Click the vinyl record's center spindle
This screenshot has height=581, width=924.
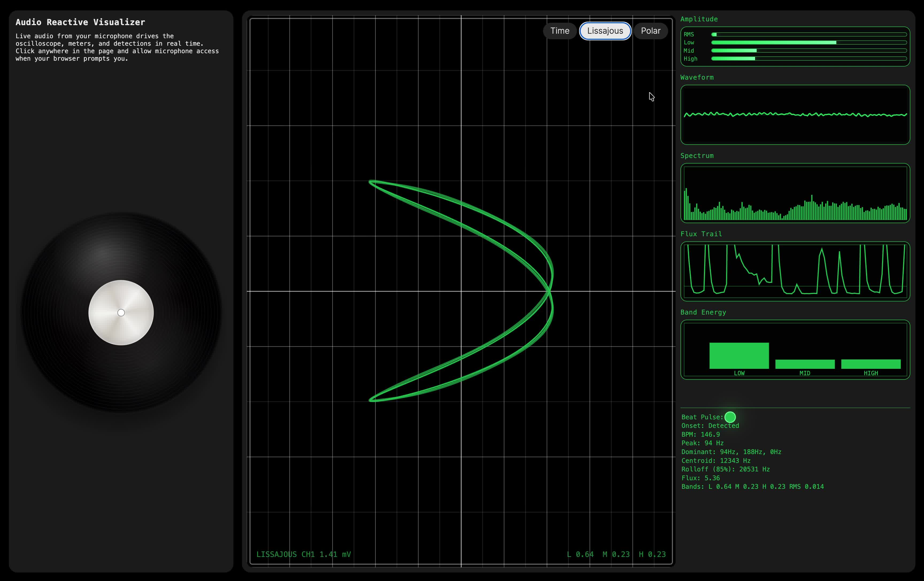(121, 313)
